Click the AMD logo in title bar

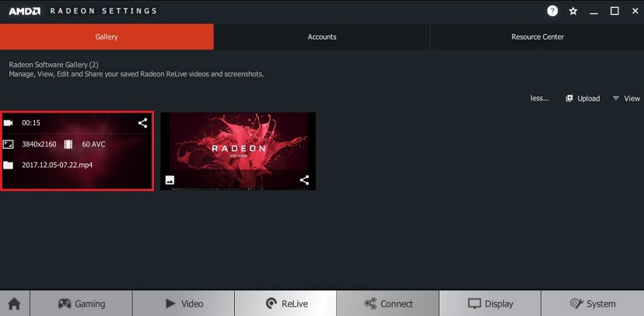point(25,11)
